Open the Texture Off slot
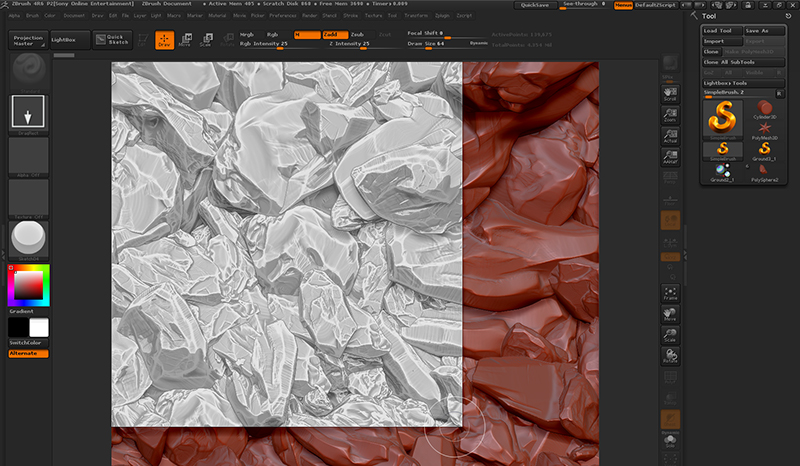 tap(29, 199)
